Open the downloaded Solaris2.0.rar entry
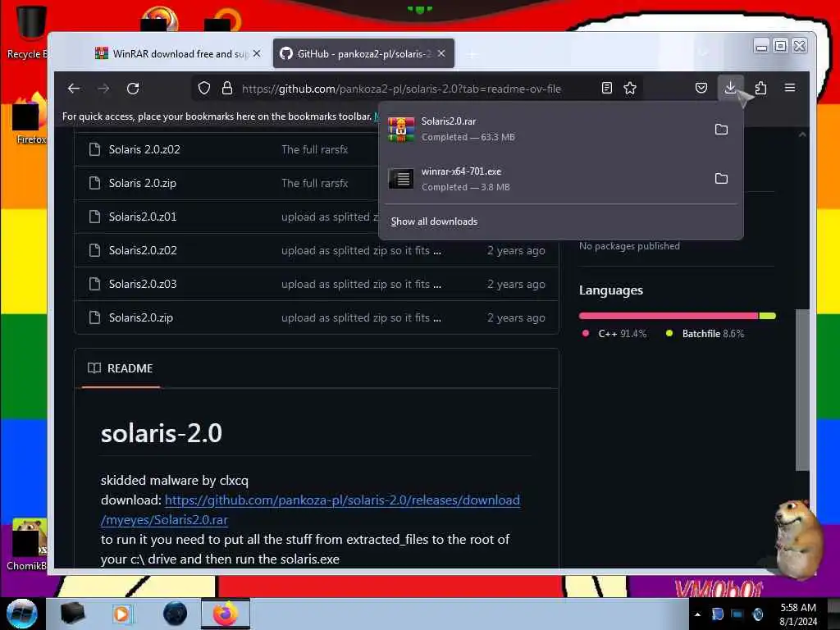840x630 pixels. pos(542,129)
